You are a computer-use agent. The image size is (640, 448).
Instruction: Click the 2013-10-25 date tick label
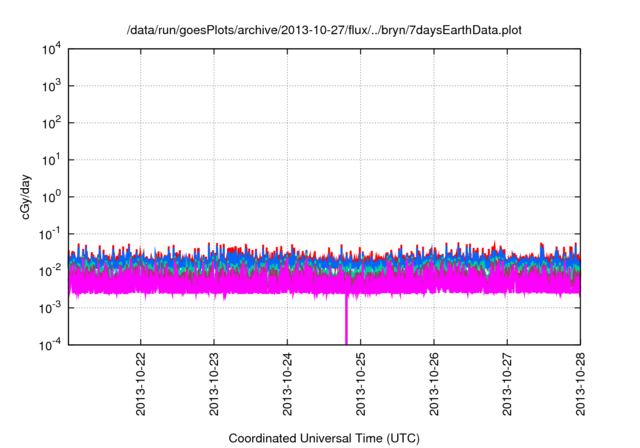pyautogui.click(x=360, y=384)
